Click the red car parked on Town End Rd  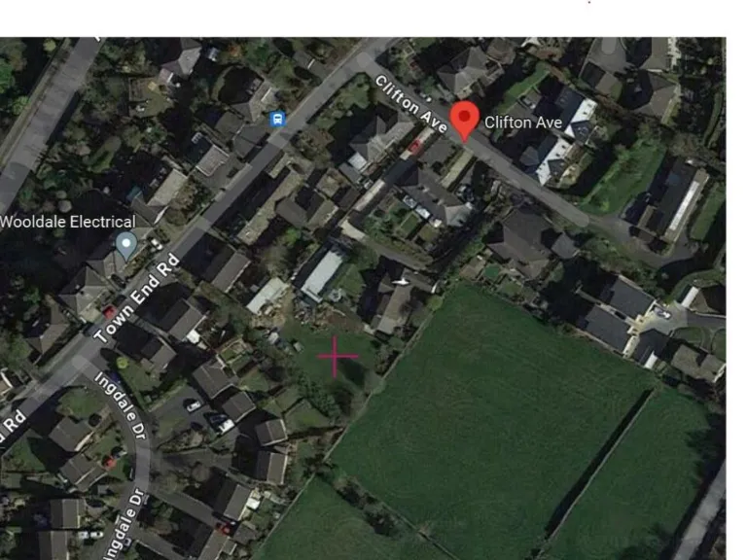pos(110,312)
